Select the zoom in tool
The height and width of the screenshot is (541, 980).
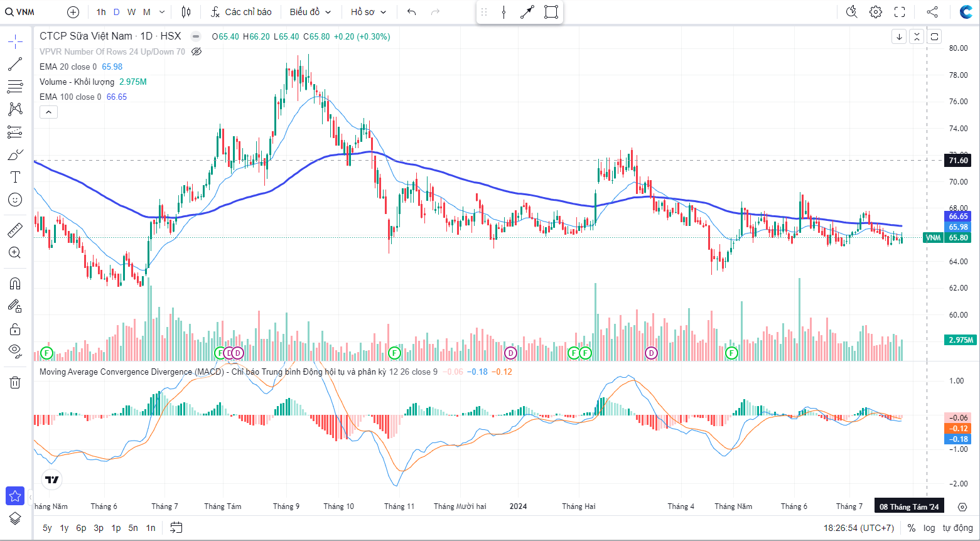click(15, 253)
